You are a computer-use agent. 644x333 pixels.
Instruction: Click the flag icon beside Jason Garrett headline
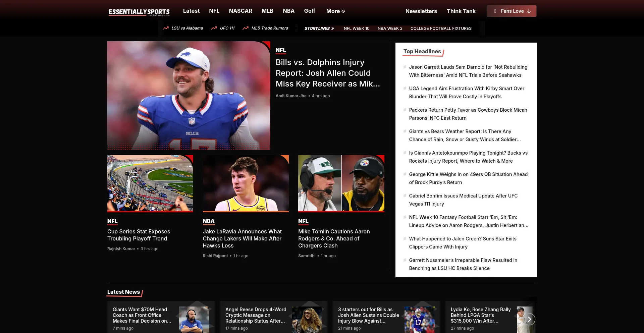(405, 67)
